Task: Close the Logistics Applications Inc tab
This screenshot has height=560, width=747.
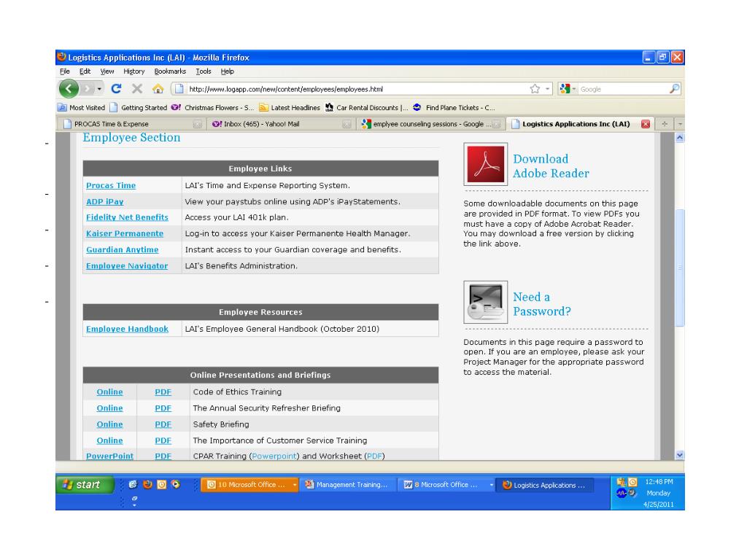Action: tap(646, 124)
